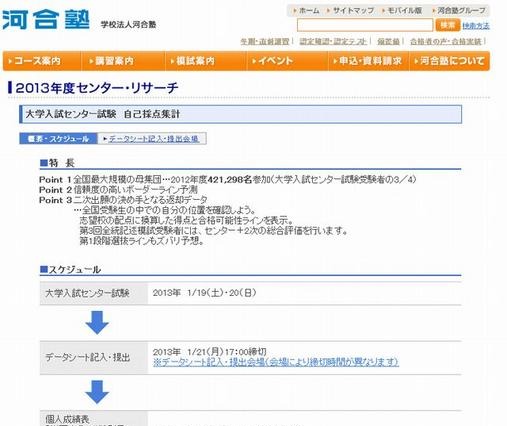Image resolution: width=507 pixels, height=426 pixels.
Task: Open the 河合塾グループ link
Action: click(x=461, y=11)
